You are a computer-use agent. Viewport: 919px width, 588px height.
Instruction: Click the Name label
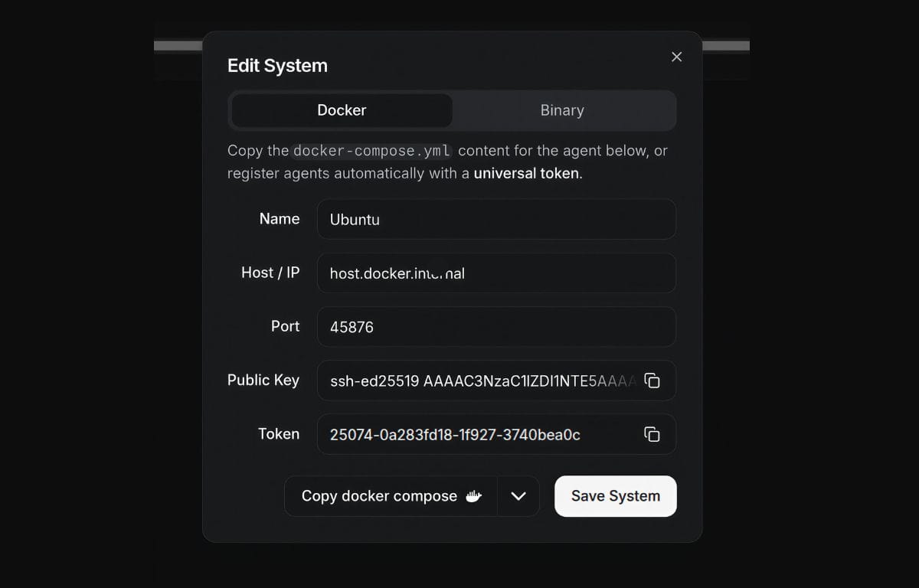tap(280, 219)
